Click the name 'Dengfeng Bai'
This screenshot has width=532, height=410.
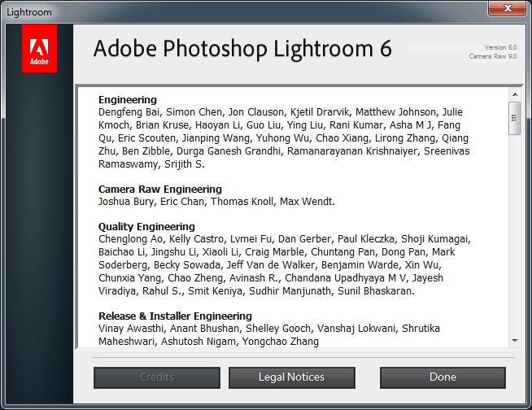(129, 112)
